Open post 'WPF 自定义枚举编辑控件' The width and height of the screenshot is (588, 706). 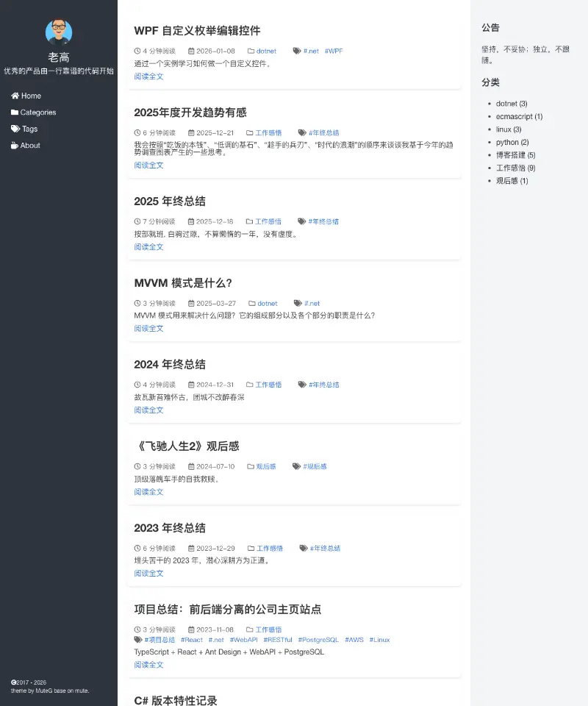(197, 31)
